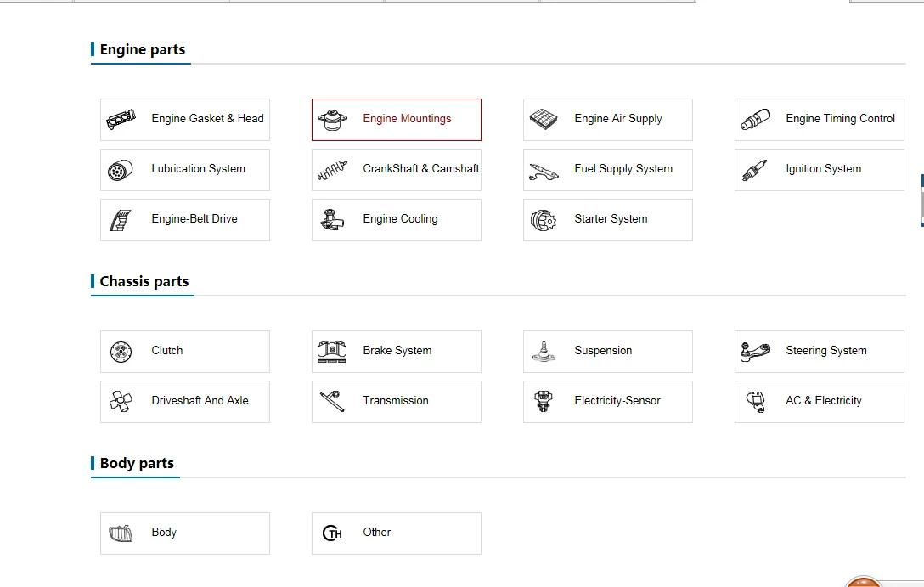Click the Ignition System spark plug icon
Image resolution: width=924 pixels, height=587 pixels.
click(755, 170)
